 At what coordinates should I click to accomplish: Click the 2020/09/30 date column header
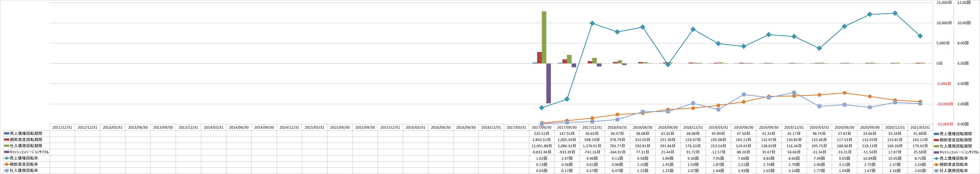click(x=869, y=127)
